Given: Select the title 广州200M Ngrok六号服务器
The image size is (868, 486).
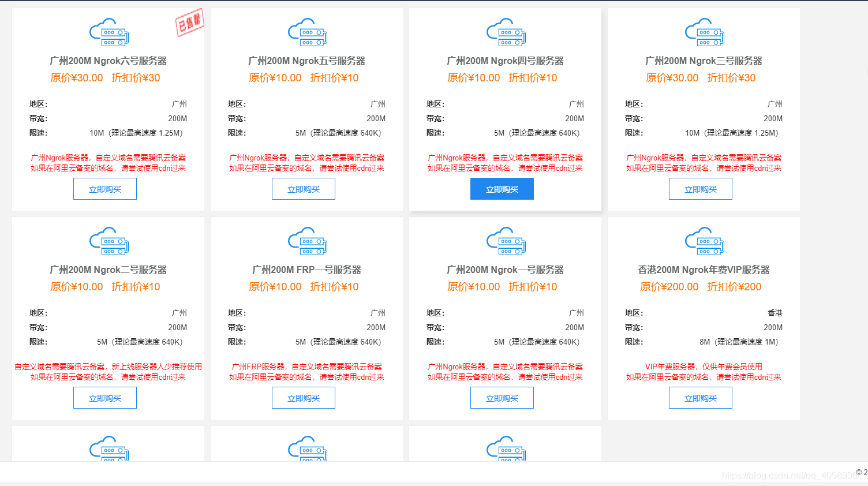Looking at the screenshot, I should pos(108,61).
